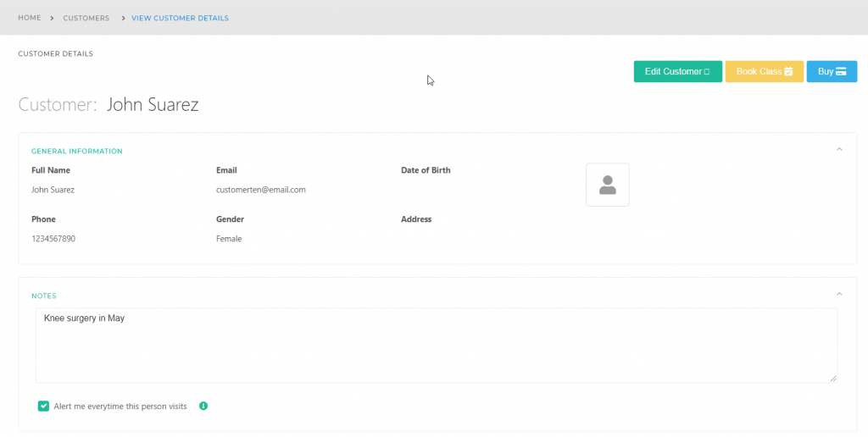Screen dimensions: 868x437
Task: Collapse the Notes section chevron
Action: click(839, 294)
